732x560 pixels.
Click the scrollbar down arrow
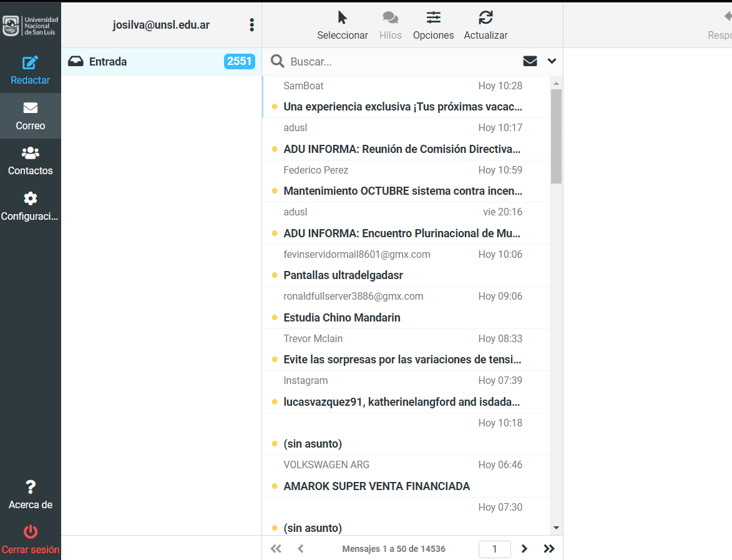pyautogui.click(x=556, y=528)
